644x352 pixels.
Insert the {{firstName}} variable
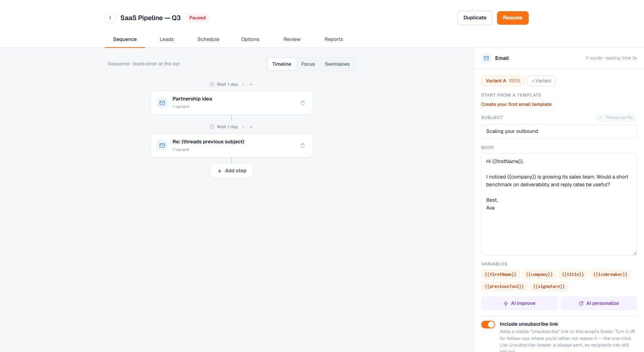click(501, 275)
